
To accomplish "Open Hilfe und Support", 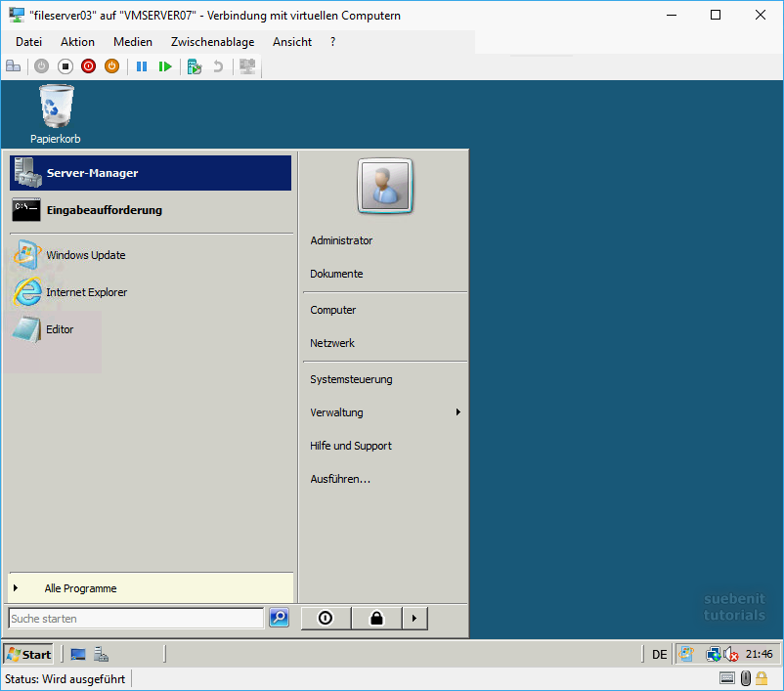I will (351, 446).
